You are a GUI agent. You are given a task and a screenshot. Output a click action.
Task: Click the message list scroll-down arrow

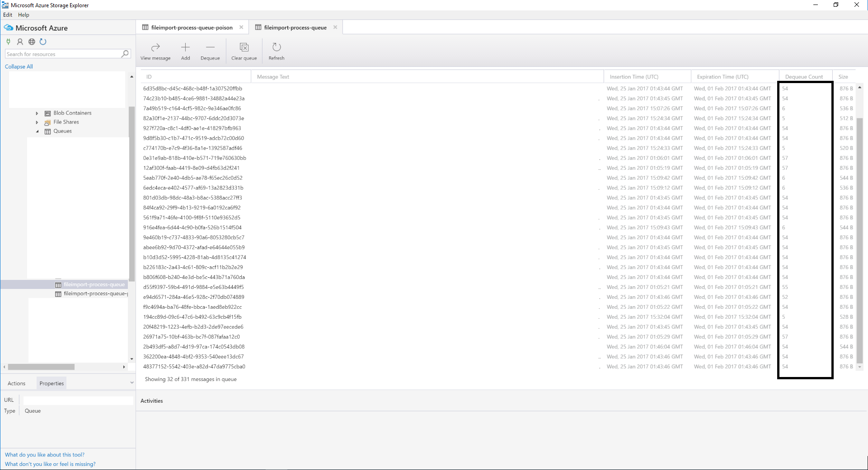(859, 367)
